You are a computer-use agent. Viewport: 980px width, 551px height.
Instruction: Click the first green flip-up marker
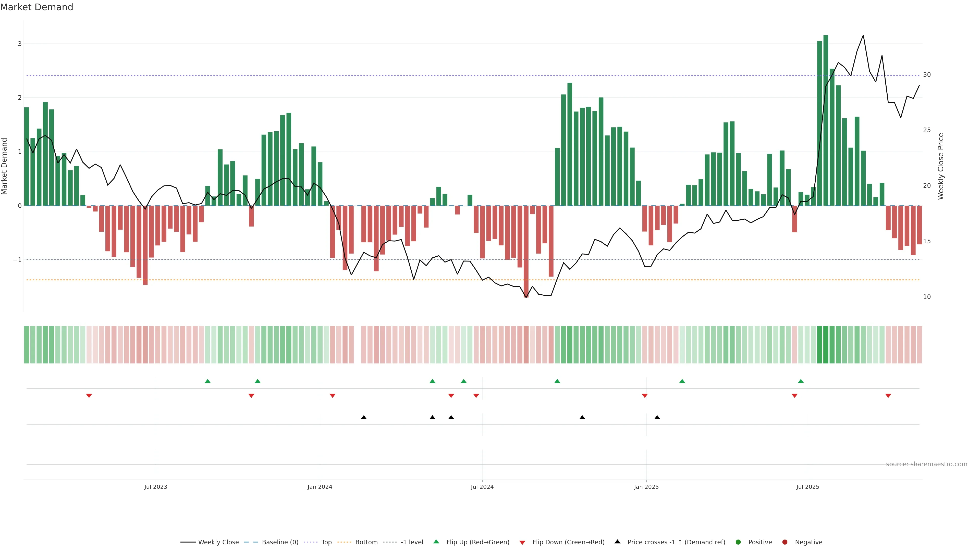click(208, 381)
